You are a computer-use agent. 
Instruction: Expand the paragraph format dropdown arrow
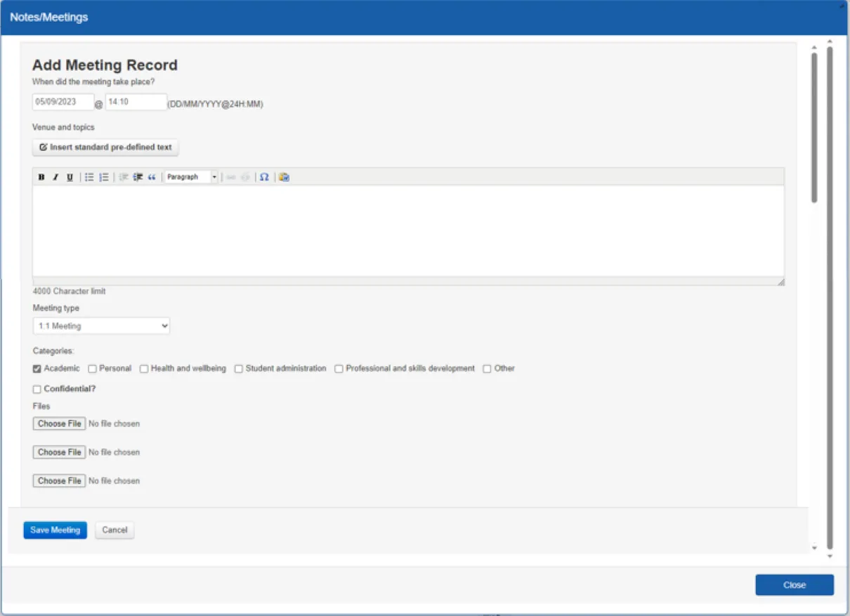[x=214, y=177]
